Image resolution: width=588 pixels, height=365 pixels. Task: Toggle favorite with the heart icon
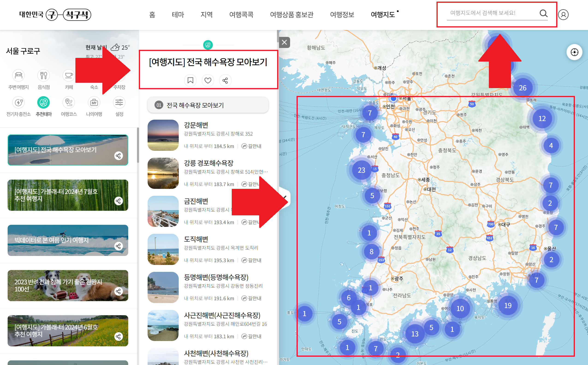click(x=208, y=80)
